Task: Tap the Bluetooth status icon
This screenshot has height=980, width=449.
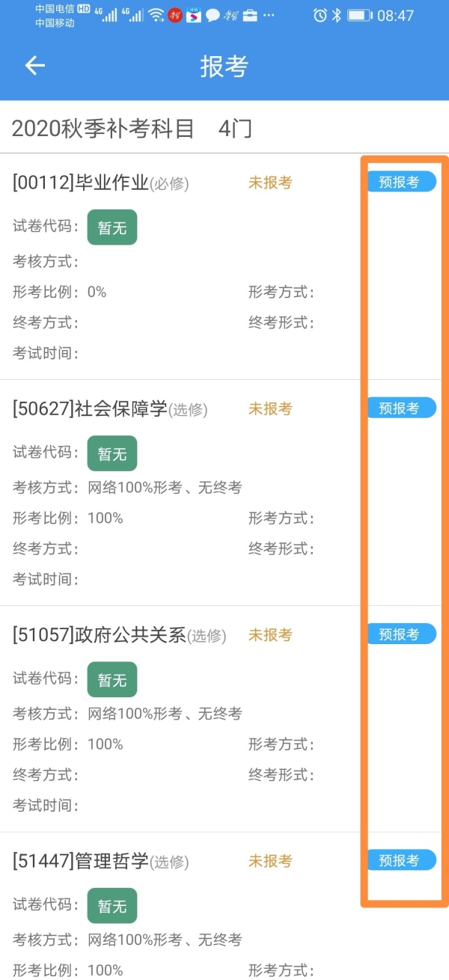Action: 337,15
